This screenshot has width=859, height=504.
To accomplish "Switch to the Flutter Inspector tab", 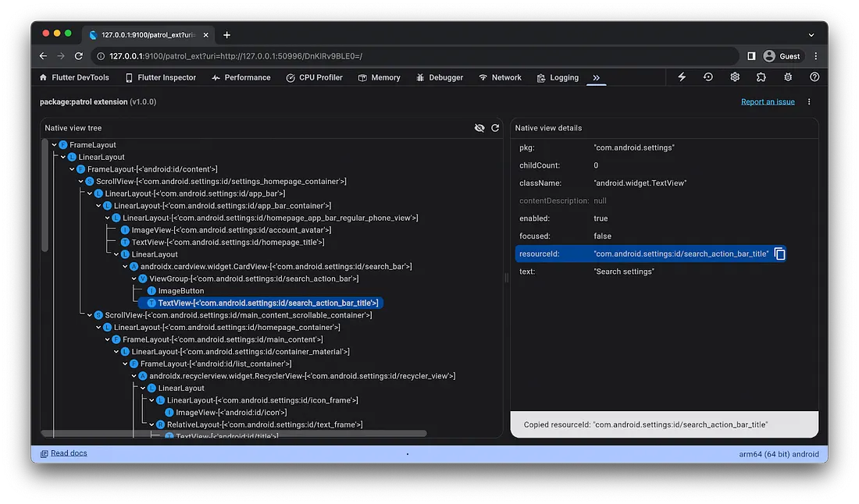I will [161, 78].
